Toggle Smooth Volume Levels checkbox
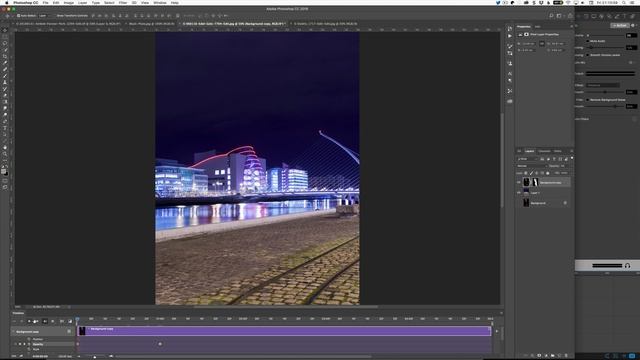 (588, 55)
